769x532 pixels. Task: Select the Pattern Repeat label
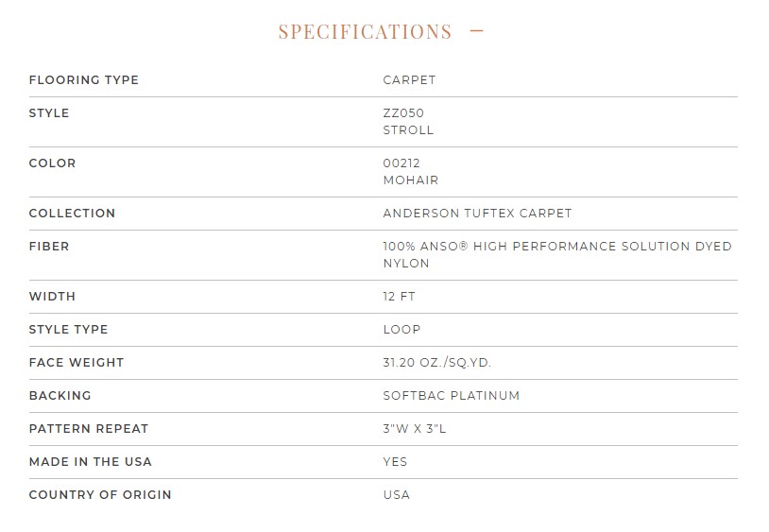coord(89,429)
